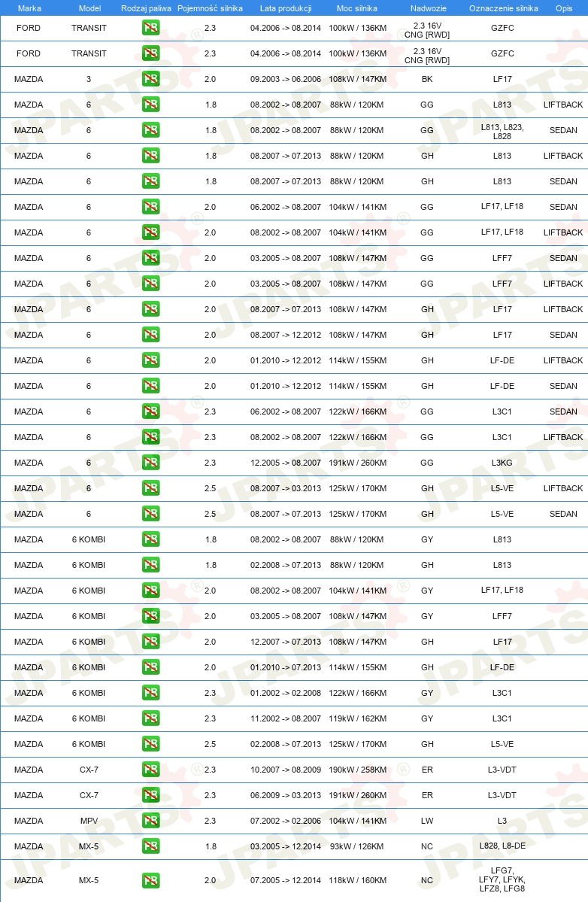Select the MPV model cell
The width and height of the screenshot is (588, 902).
[89, 820]
